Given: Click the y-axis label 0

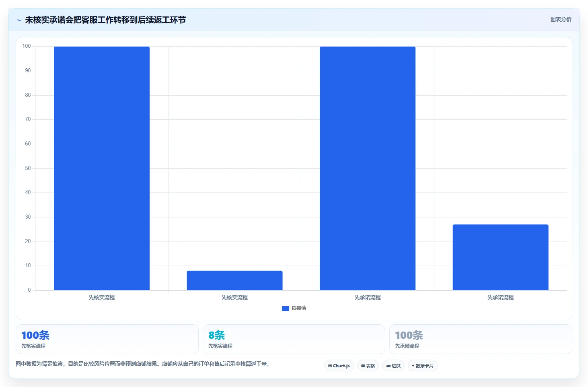Looking at the screenshot, I should tap(29, 290).
